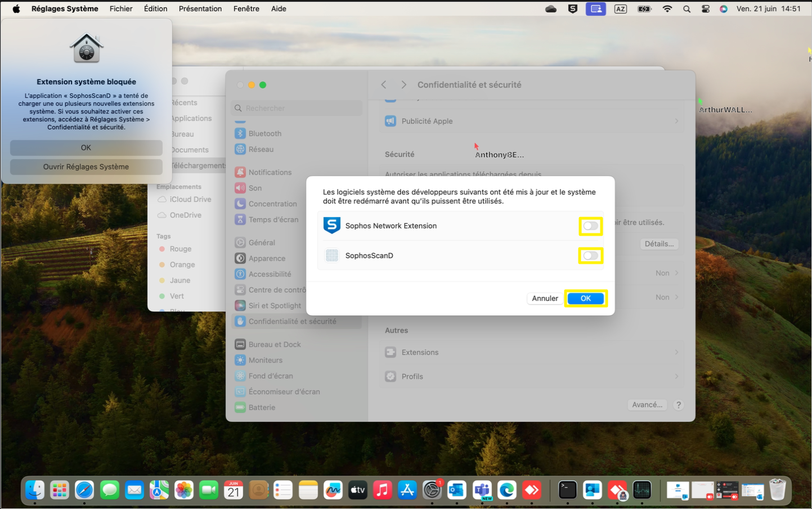This screenshot has height=509, width=812.
Task: Open the Wi-Fi status menu
Action: coord(667,8)
